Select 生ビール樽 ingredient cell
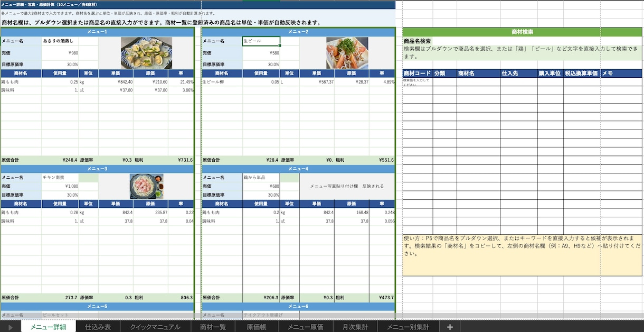This screenshot has height=332, width=644. (222, 82)
